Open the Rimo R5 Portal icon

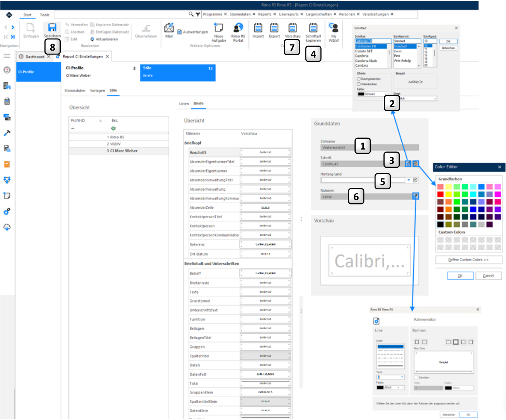(x=238, y=27)
